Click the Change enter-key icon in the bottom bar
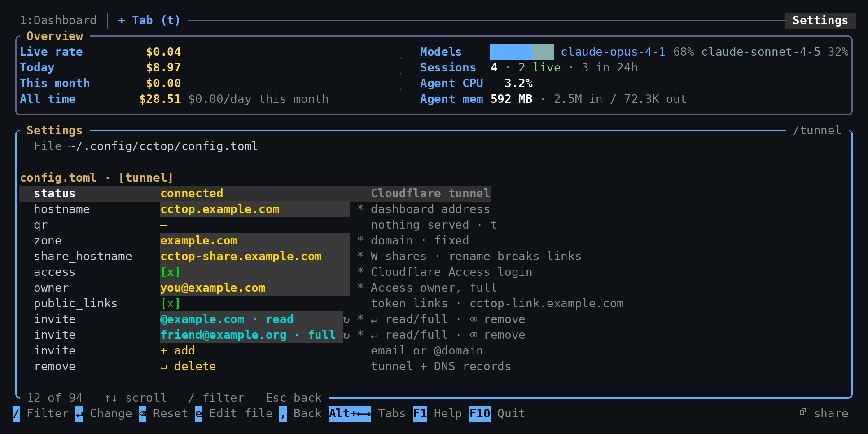The width and height of the screenshot is (868, 434). (x=79, y=414)
